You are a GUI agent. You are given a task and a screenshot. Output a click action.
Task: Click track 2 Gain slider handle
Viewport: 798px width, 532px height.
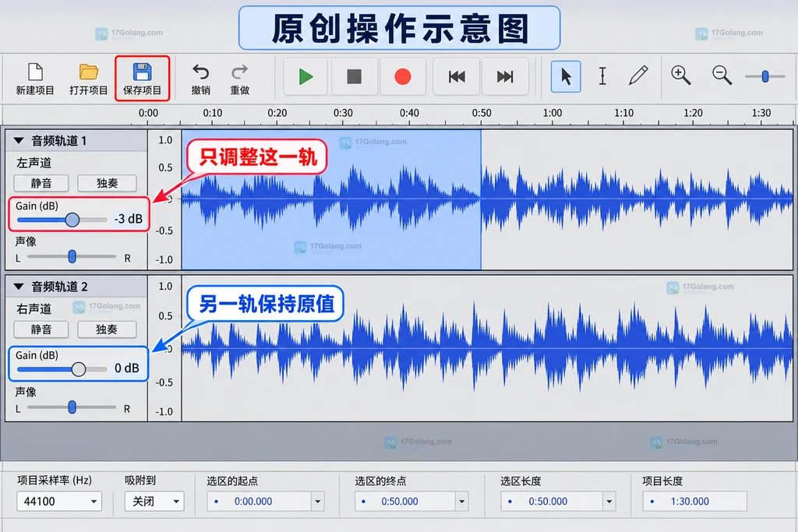pyautogui.click(x=79, y=368)
